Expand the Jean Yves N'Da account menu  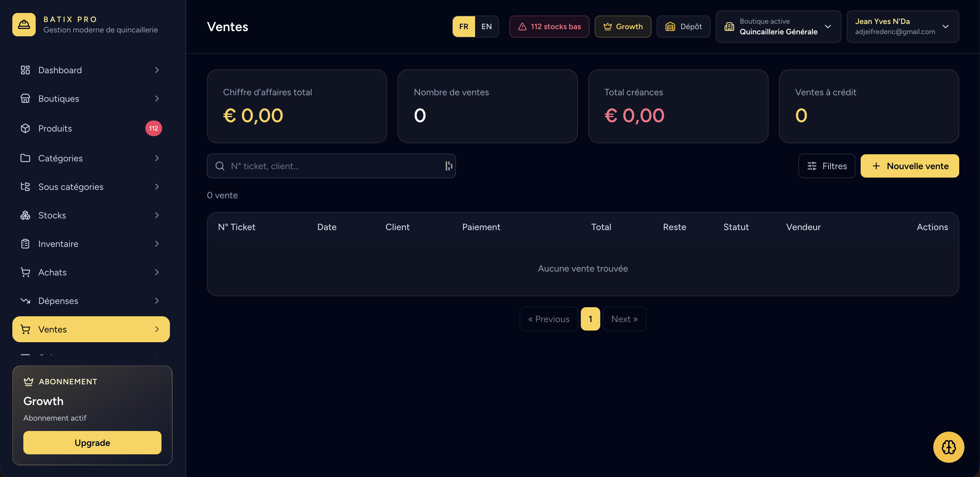[902, 27]
